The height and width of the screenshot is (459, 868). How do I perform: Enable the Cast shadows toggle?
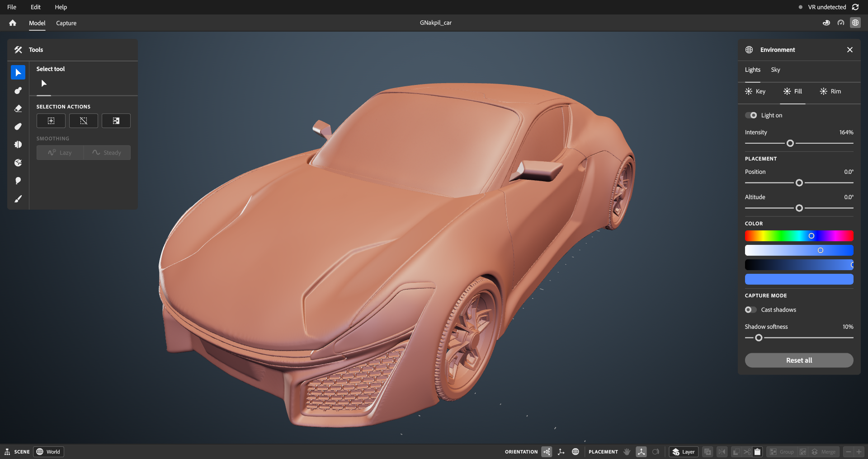tap(751, 309)
